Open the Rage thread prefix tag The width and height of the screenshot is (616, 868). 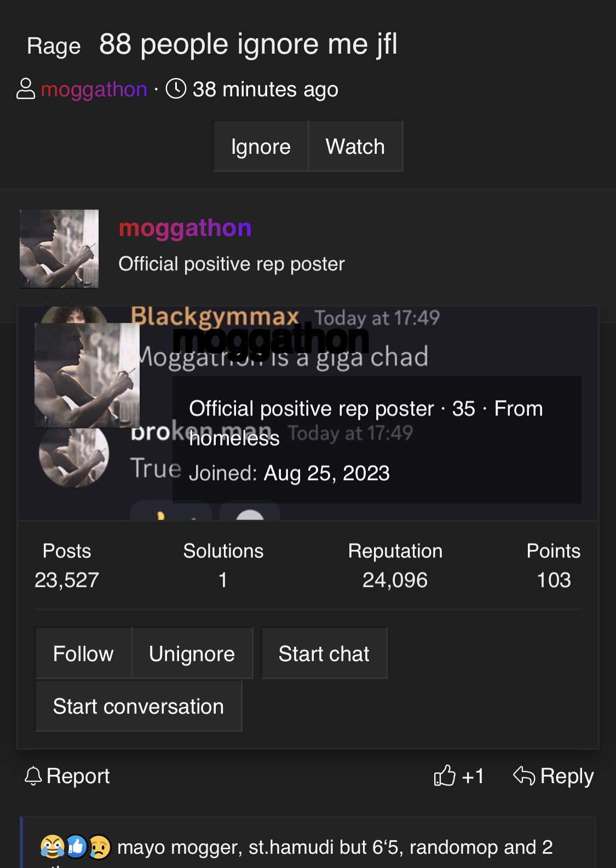(54, 46)
